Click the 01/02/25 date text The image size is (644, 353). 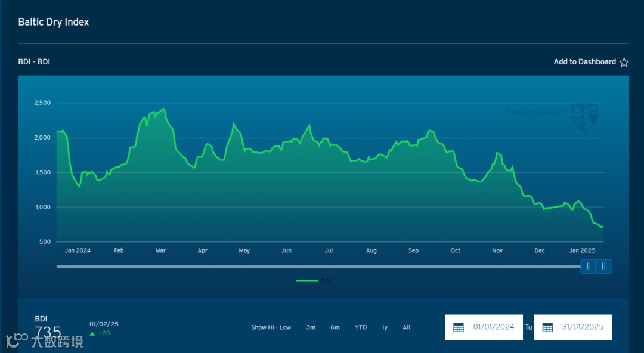point(104,324)
